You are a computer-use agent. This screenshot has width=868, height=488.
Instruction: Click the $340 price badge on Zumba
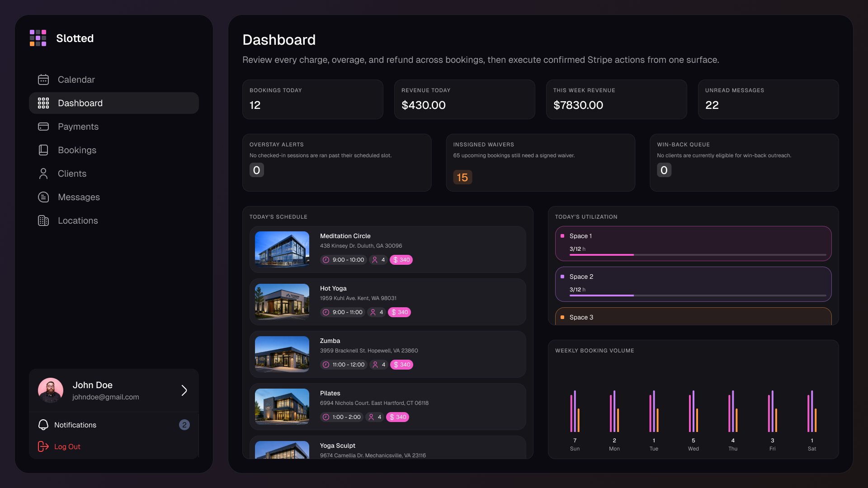[401, 365]
